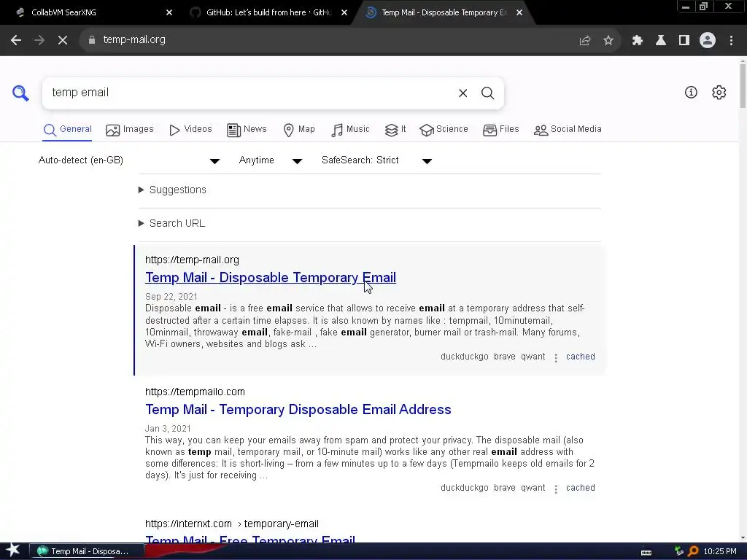Bookmark this page with the star icon
This screenshot has width=747, height=560.
(x=608, y=41)
